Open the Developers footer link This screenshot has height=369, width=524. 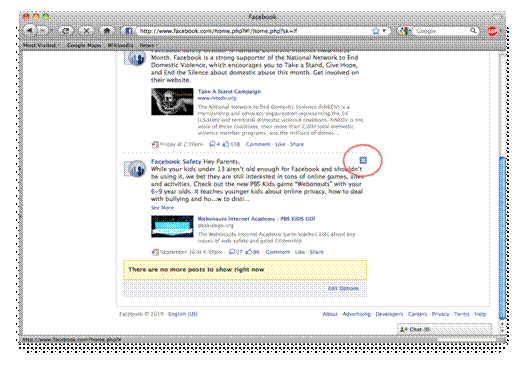pos(389,314)
